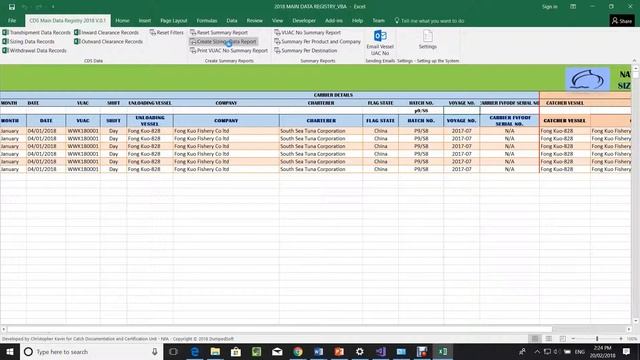
Task: Open Sizing Data Records
Action: [29, 41]
